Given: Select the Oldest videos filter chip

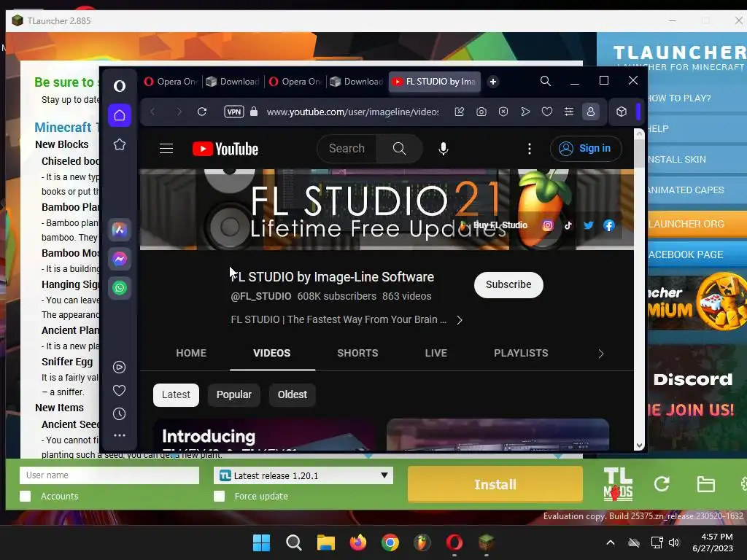Looking at the screenshot, I should [292, 394].
